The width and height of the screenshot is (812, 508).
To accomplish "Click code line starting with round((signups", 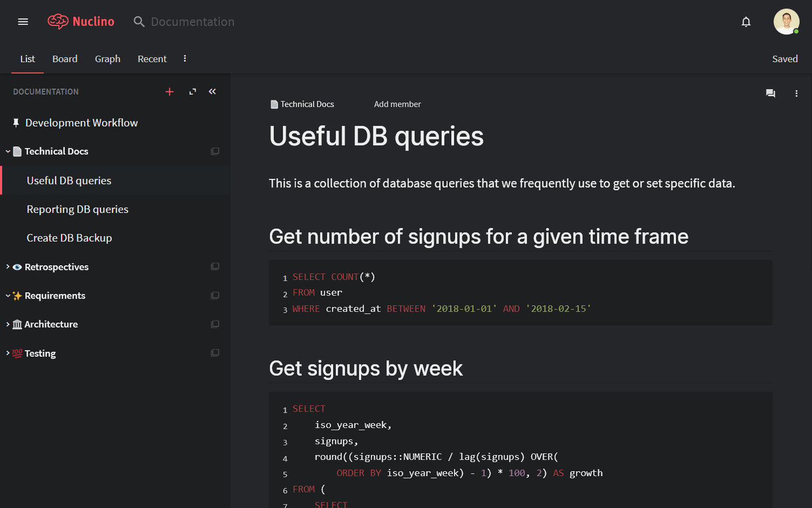I will click(x=436, y=457).
